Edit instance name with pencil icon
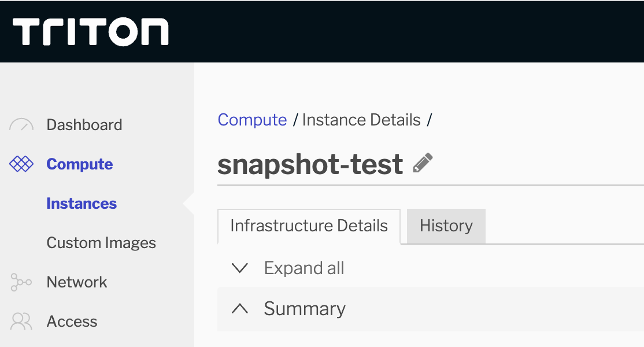Viewport: 644px width, 347px height. coord(423,164)
